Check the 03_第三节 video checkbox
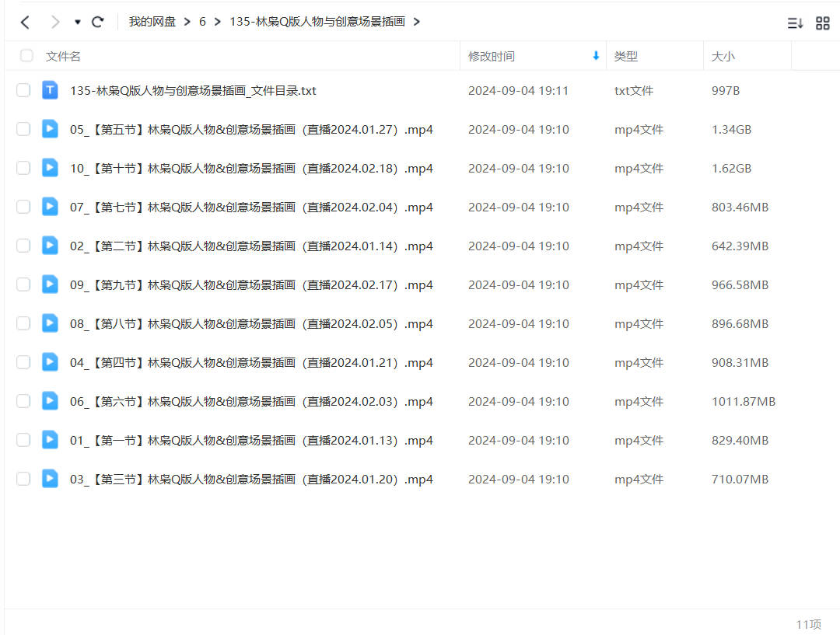This screenshot has width=840, height=635. click(x=23, y=479)
